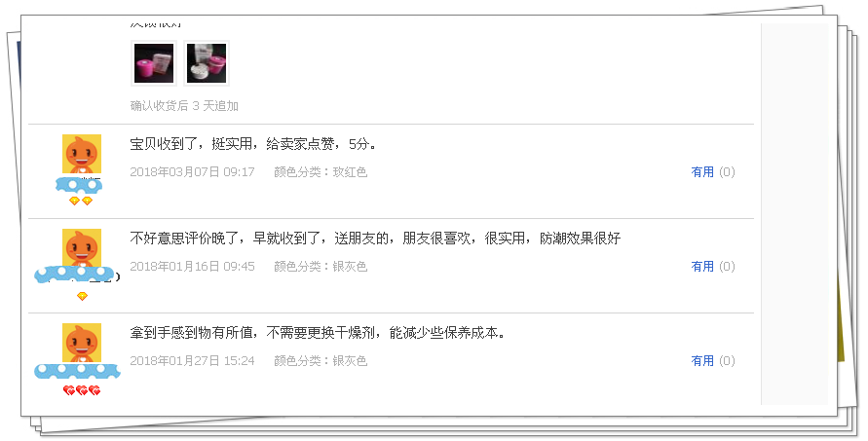868x441 pixels.
Task: Click 颜色分类:银灰色 on the 01月16日 review
Action: pyautogui.click(x=321, y=266)
